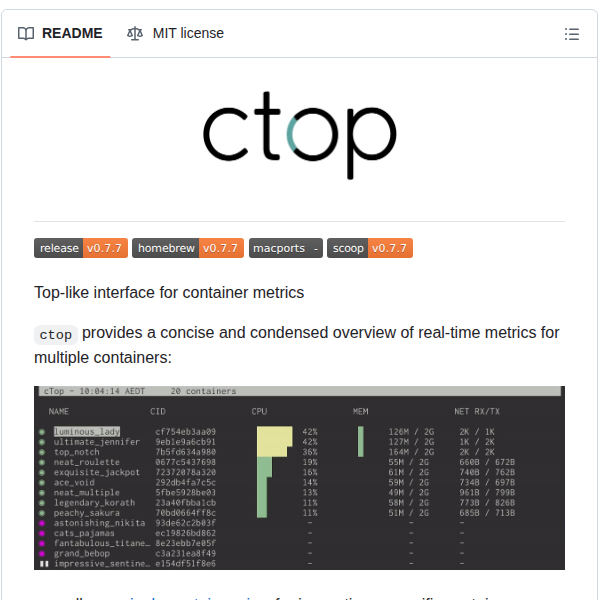The width and height of the screenshot is (600, 600).
Task: Click 'exquisite_jackpot' container name
Action: click(x=96, y=472)
